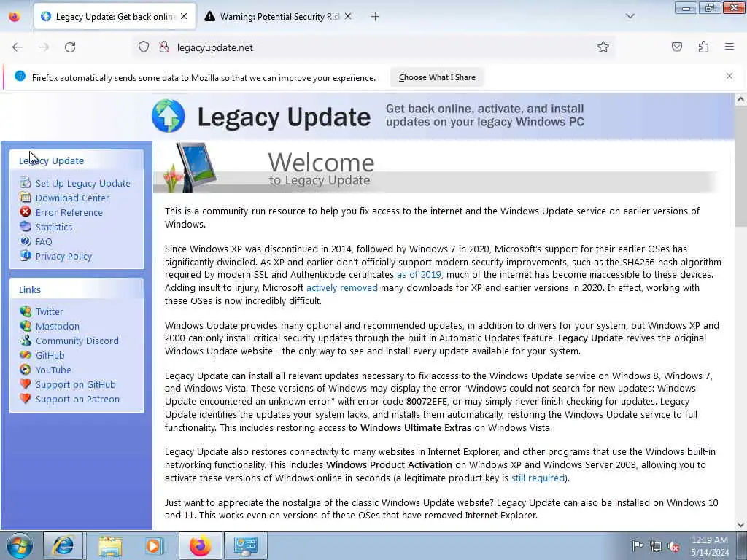The width and height of the screenshot is (747, 560).
Task: Click Choose What I Share button
Action: [437, 77]
